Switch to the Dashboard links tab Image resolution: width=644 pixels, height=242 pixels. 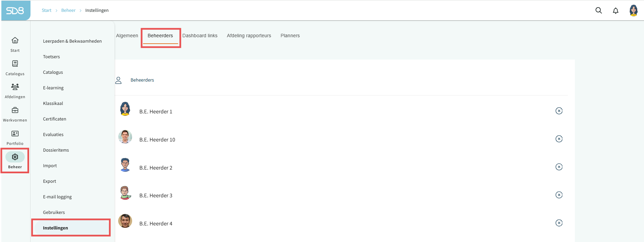click(200, 36)
